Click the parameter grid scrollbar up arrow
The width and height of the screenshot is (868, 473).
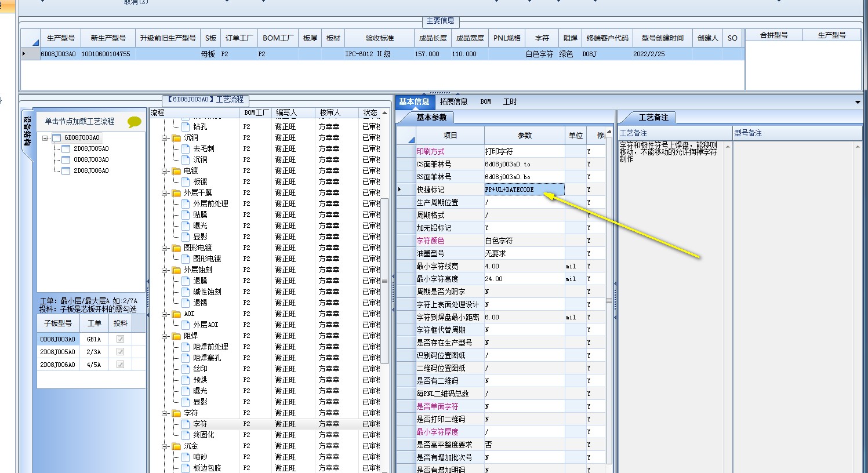point(609,132)
